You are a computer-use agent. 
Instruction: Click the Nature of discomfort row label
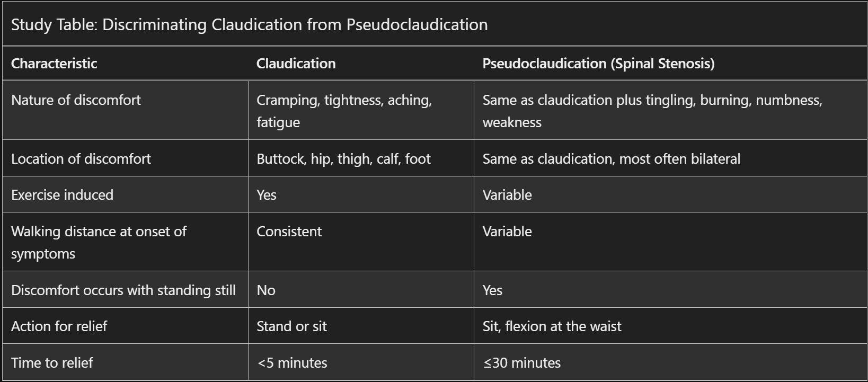click(x=76, y=100)
